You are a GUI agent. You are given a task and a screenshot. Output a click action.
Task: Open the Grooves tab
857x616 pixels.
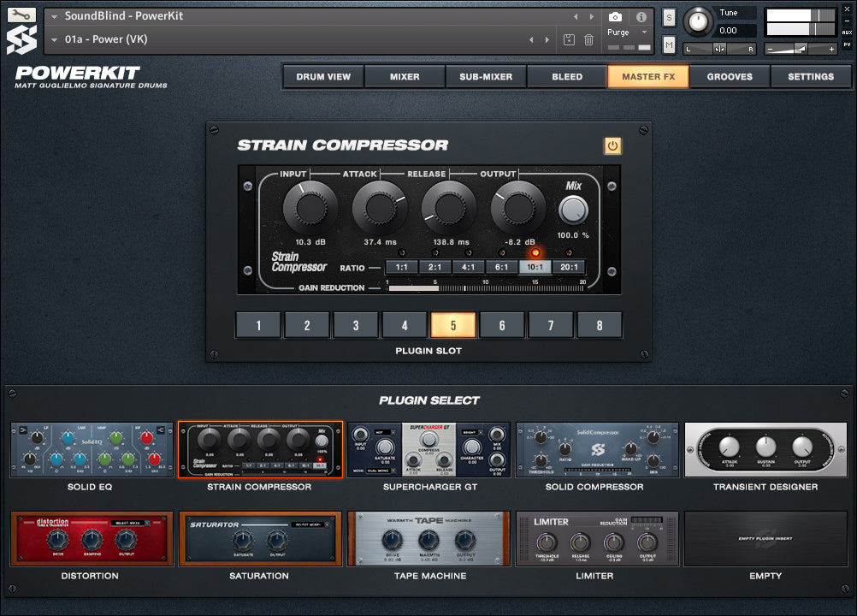click(x=730, y=76)
